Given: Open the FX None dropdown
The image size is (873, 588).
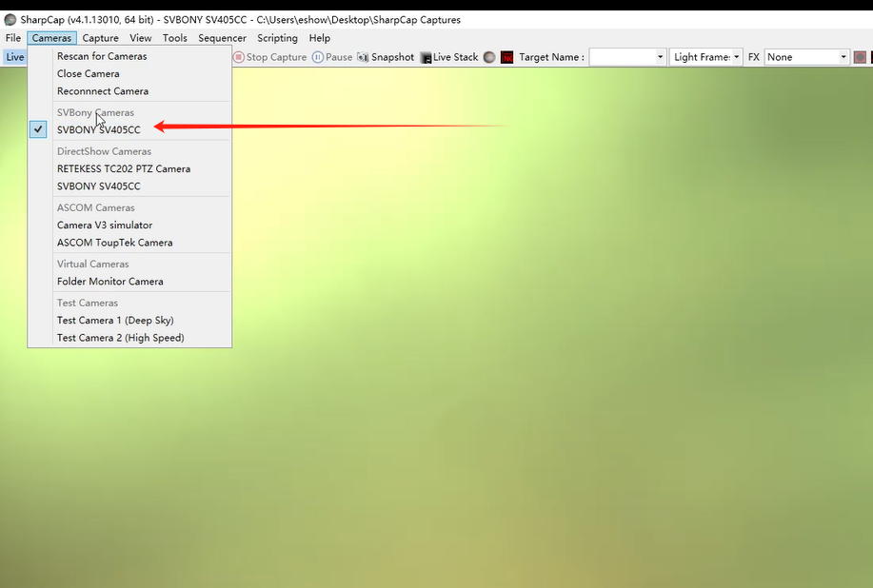Looking at the screenshot, I should [806, 57].
